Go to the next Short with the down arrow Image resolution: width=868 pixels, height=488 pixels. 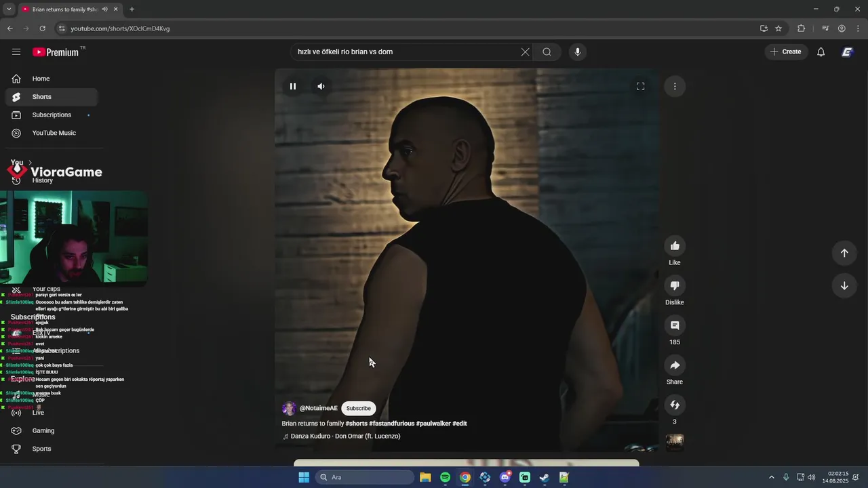(x=844, y=286)
